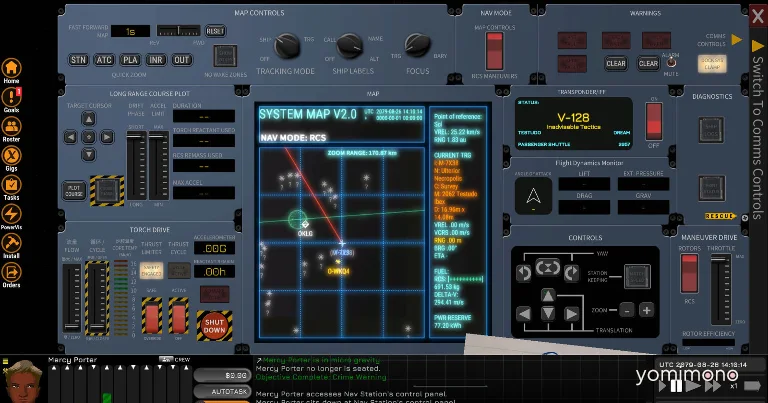Flip the transponder ON/OFF switch
768x403 pixels.
(x=654, y=121)
